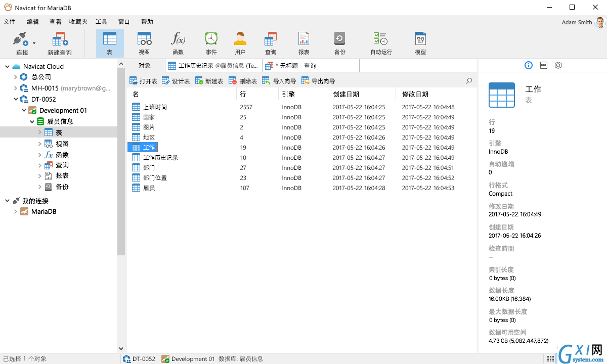Viewport: 607px width, 364px height.
Task: Expand the MariaDB connection node
Action: click(x=16, y=211)
